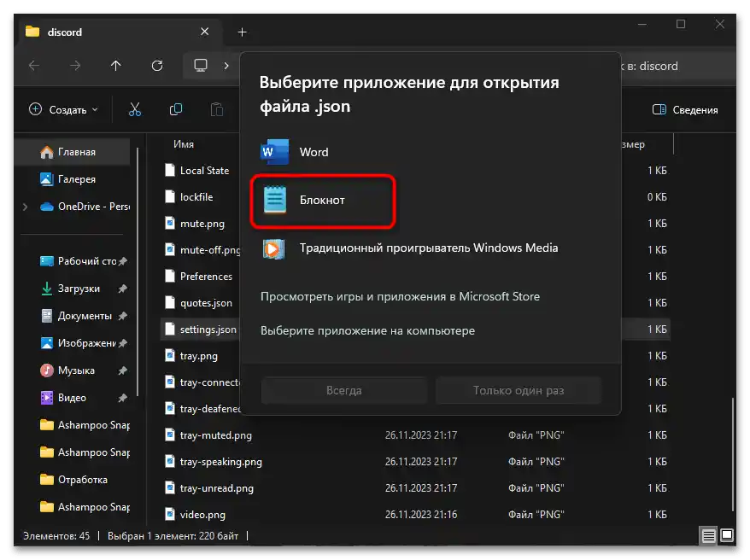Click the Copy icon in toolbar
This screenshot has height=560, width=750.
[176, 110]
